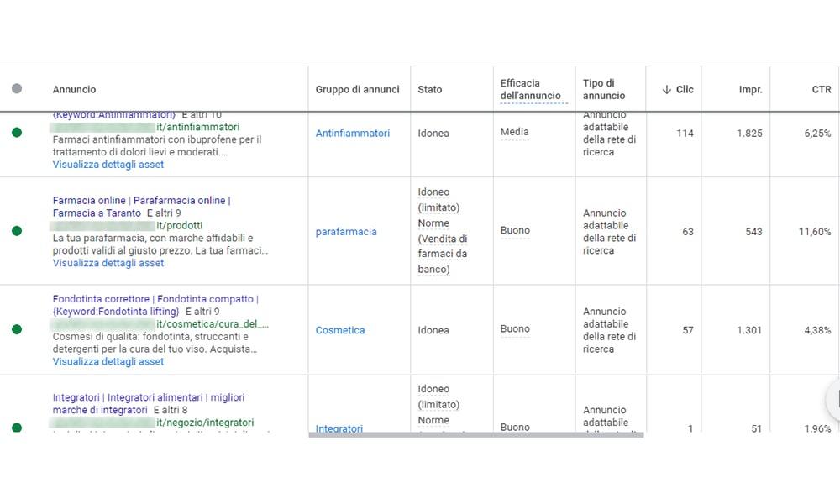
Task: Click the Stato column header
Action: [x=429, y=89]
